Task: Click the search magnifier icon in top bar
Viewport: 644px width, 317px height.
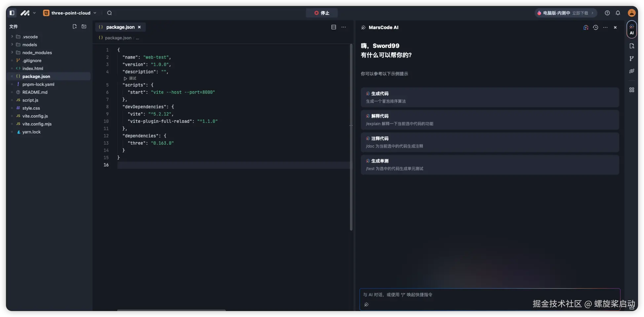Action: (109, 13)
